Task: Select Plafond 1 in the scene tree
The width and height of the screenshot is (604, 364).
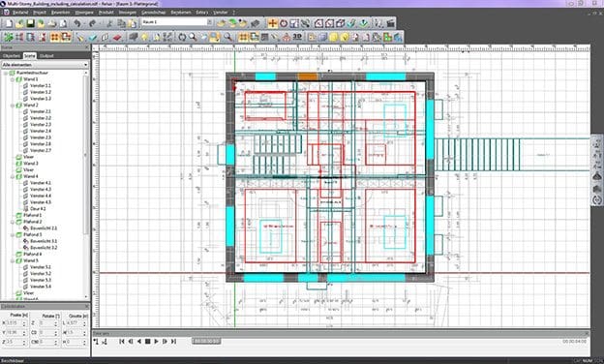Action: [x=32, y=215]
